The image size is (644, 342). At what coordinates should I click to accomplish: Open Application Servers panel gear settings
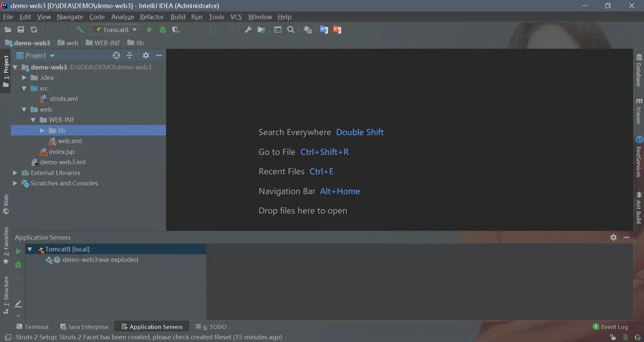pyautogui.click(x=613, y=237)
